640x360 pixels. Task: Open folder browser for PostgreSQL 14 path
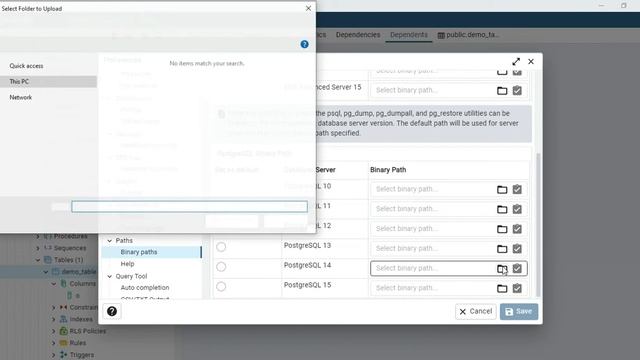502,269
